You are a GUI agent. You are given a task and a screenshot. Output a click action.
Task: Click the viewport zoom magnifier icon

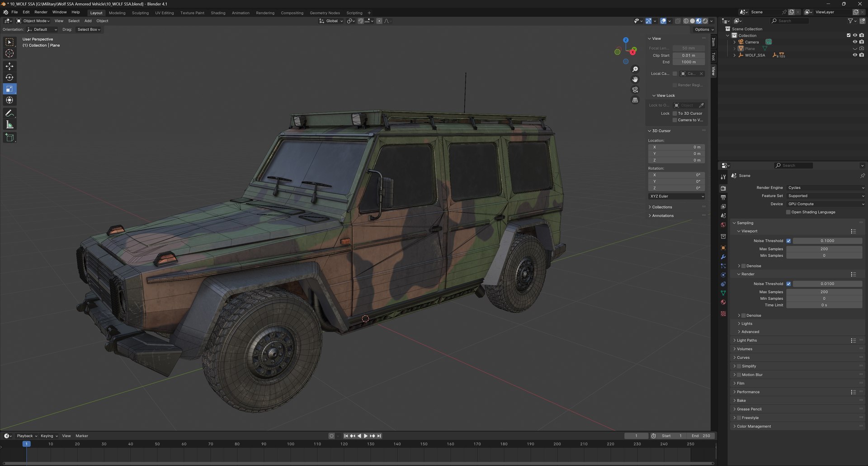point(635,69)
